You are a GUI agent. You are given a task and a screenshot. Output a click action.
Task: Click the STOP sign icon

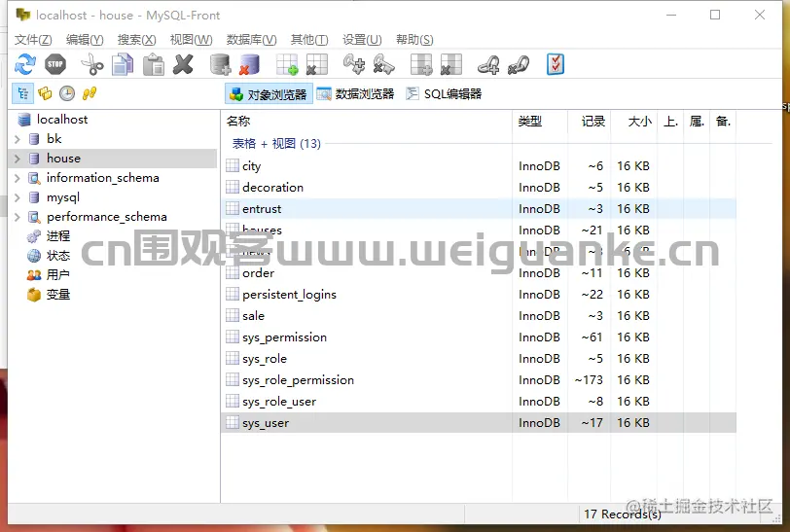(54, 64)
